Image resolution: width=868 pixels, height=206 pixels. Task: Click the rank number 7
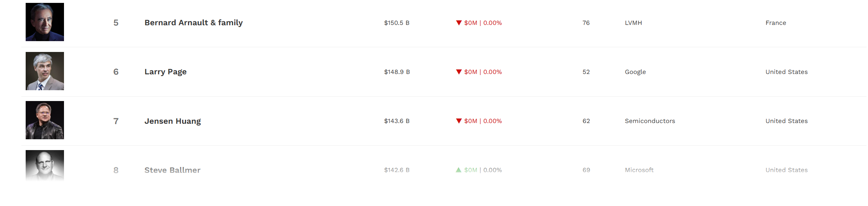pos(116,121)
